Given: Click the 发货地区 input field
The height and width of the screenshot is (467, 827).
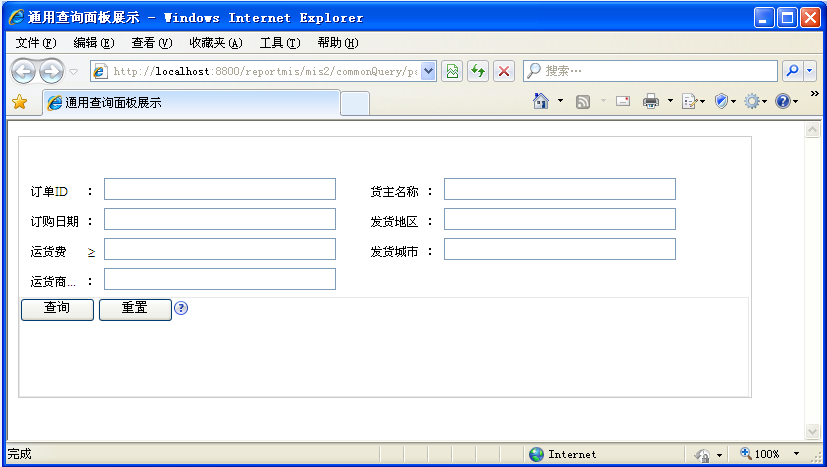Looking at the screenshot, I should (x=560, y=219).
